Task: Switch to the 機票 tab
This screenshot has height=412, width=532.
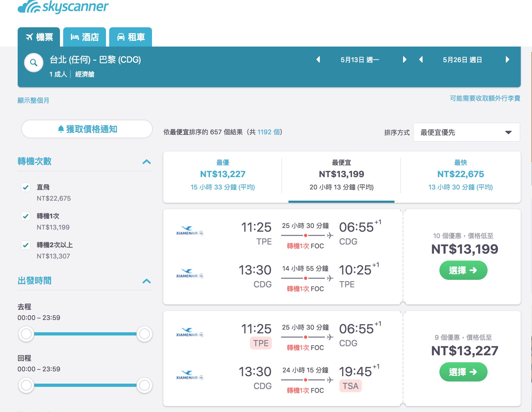Action: click(39, 37)
